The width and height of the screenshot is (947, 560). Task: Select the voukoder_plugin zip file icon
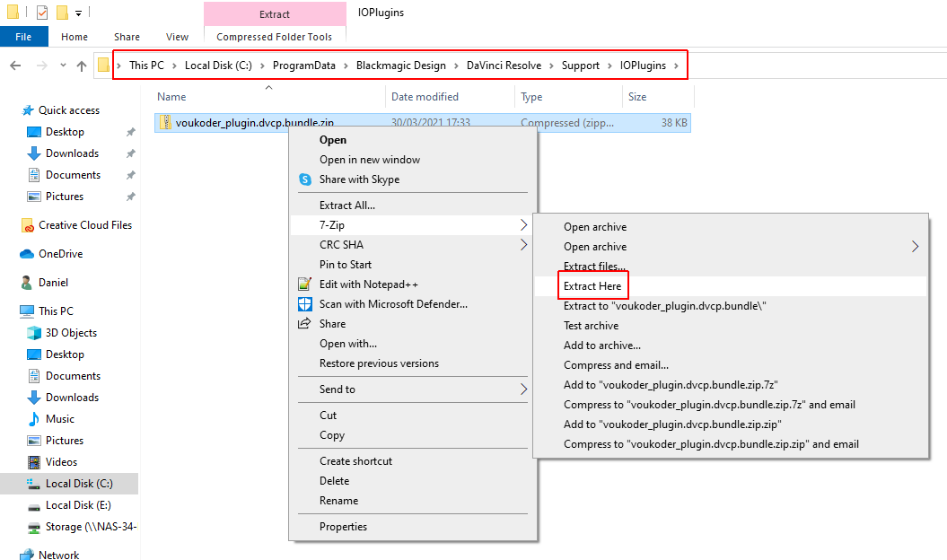[164, 123]
